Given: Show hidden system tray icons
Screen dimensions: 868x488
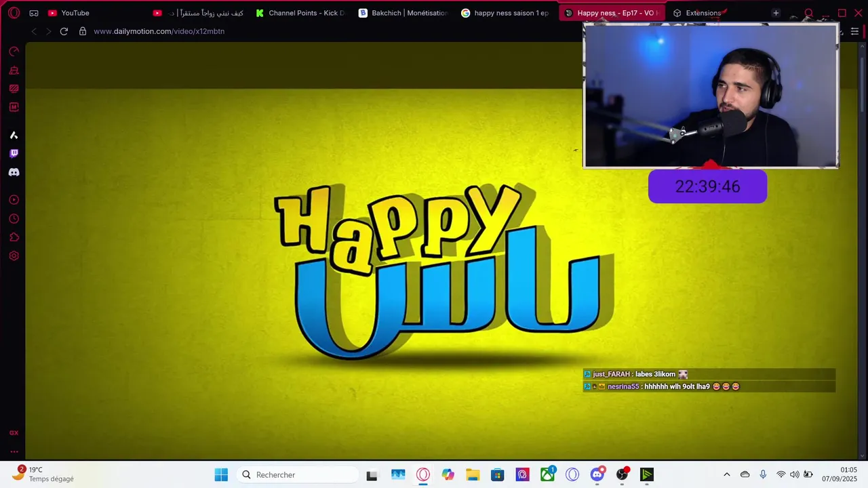Looking at the screenshot, I should (727, 474).
